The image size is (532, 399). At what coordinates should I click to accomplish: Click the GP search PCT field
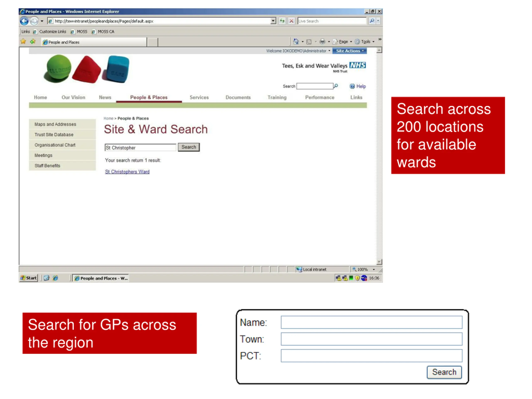[371, 356]
